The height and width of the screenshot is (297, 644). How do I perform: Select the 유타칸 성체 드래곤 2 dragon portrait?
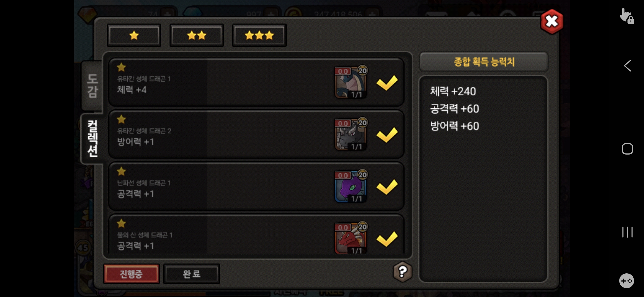(x=351, y=134)
